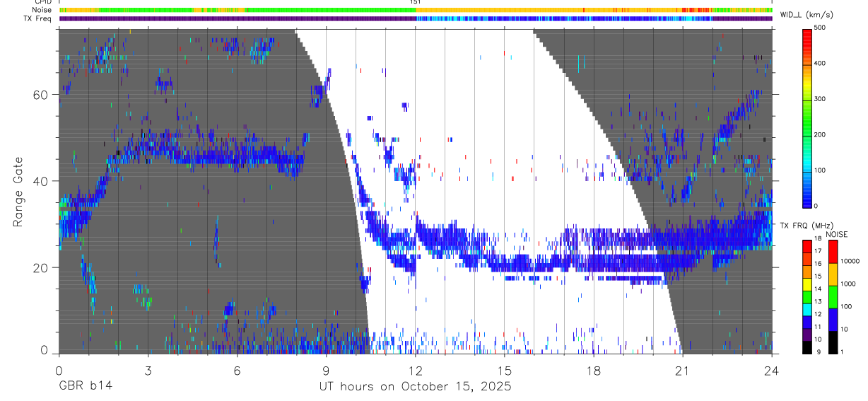Click the x-axis tick label '6'
The height and width of the screenshot is (401, 868).
tap(237, 370)
